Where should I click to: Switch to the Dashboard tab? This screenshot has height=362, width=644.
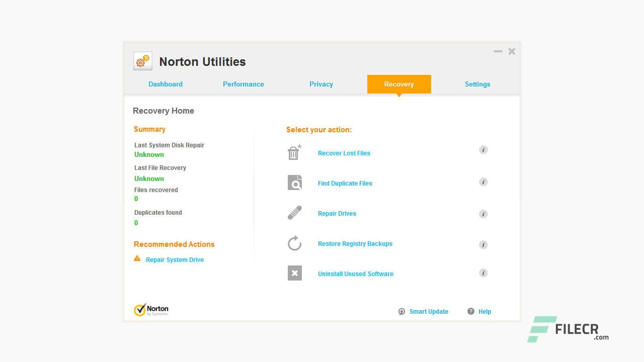pos(166,84)
